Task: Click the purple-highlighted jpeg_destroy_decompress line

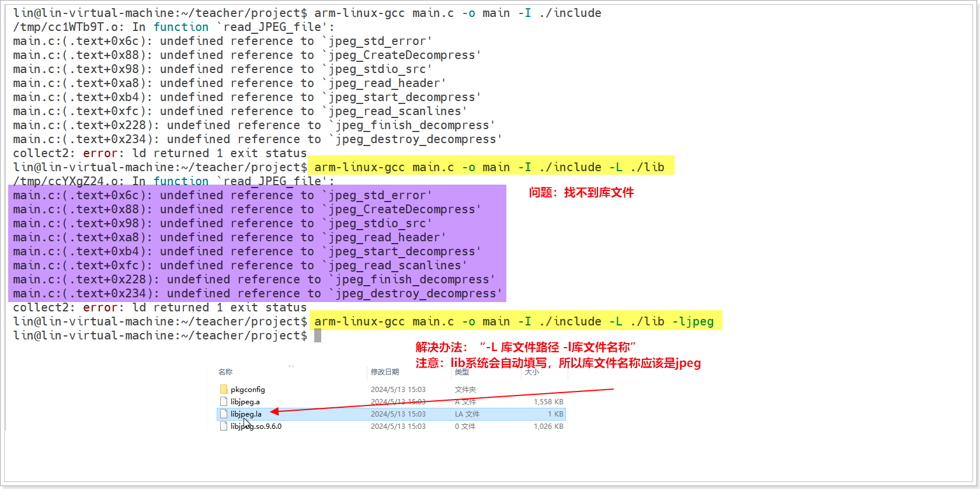Action: point(258,293)
